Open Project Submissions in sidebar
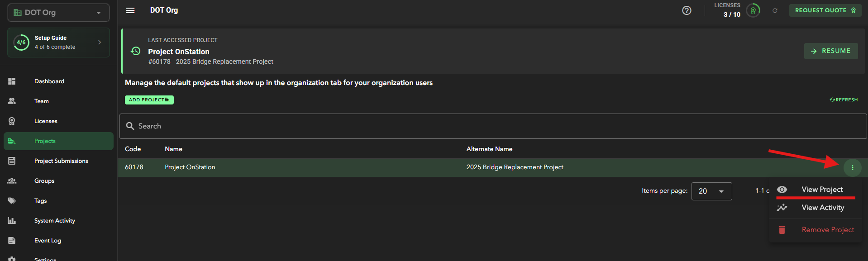The width and height of the screenshot is (868, 261). [61, 161]
